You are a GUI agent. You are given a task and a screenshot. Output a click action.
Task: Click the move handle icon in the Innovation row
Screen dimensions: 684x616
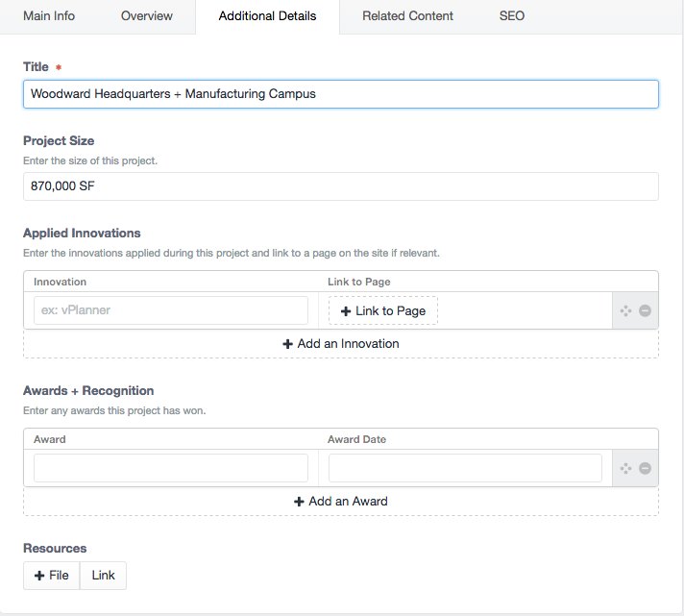click(625, 310)
